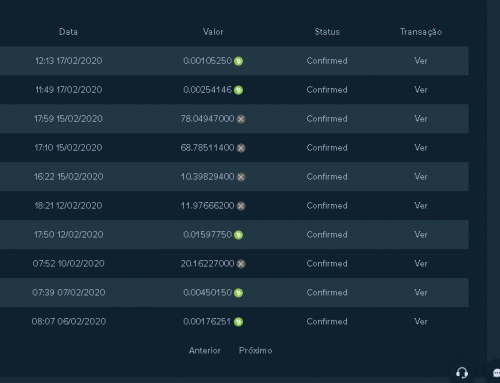The height and width of the screenshot is (383, 500).
Task: Select the date 17:50 12/02/2020
Action: pyautogui.click(x=69, y=235)
